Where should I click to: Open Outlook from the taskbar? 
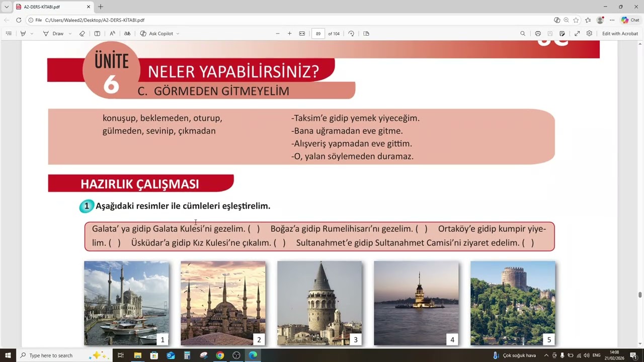(171, 355)
